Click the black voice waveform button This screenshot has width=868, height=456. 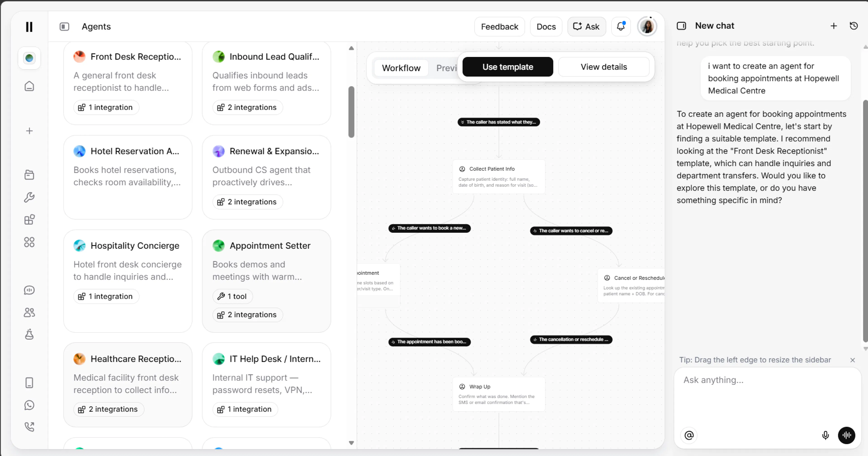click(x=847, y=435)
